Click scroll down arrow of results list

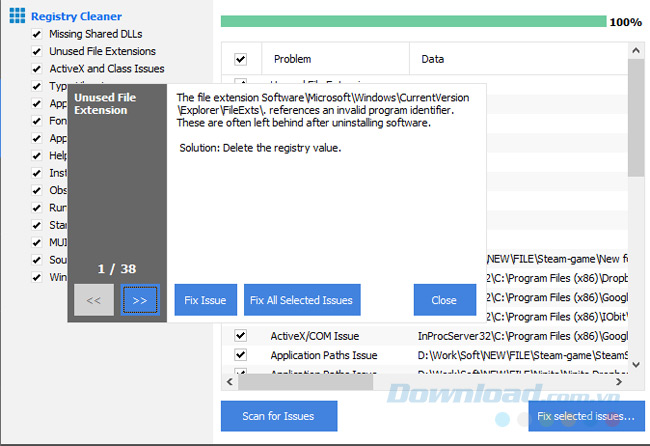click(x=635, y=365)
